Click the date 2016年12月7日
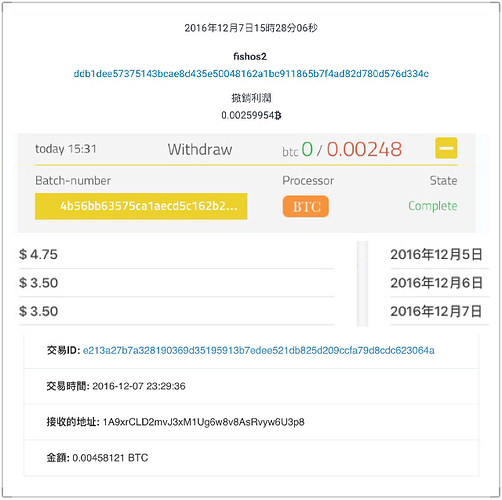 (436, 311)
